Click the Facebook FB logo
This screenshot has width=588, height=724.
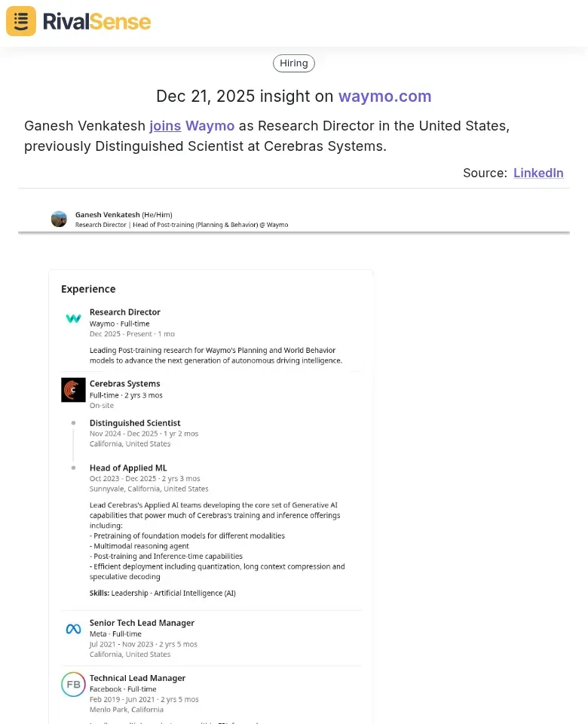[x=72, y=683]
